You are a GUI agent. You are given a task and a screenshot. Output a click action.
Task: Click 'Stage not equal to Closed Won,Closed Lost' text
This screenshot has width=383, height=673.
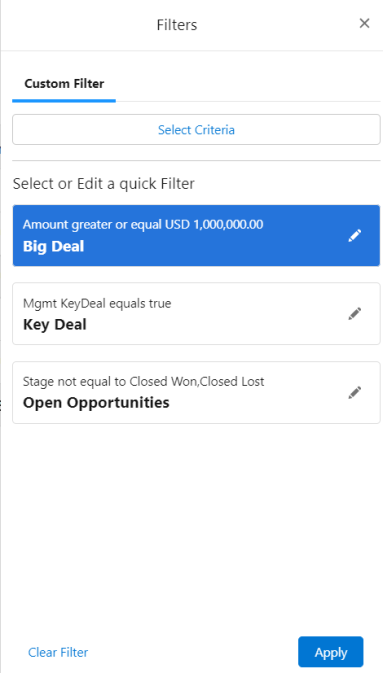(x=143, y=381)
